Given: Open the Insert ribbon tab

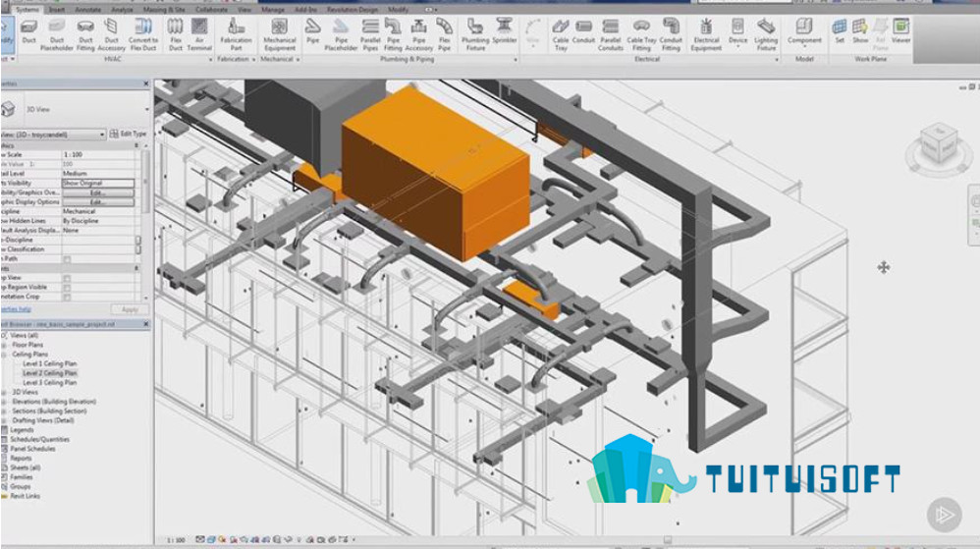Looking at the screenshot, I should 56,10.
